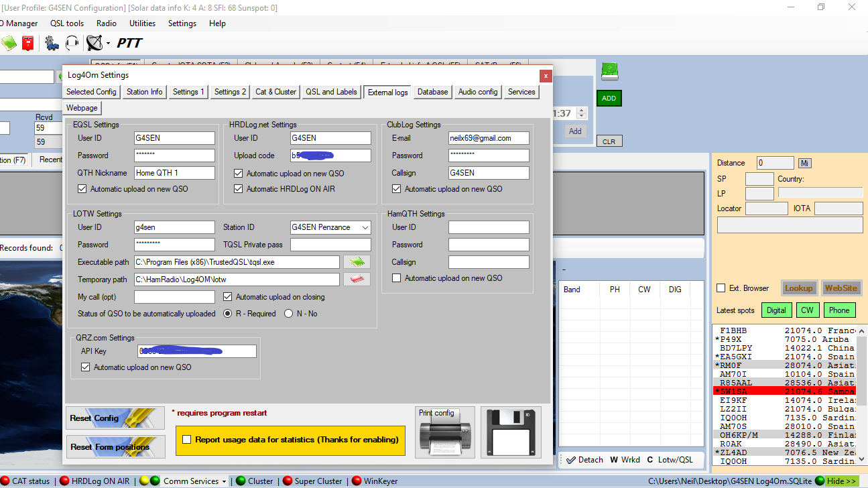The height and width of the screenshot is (488, 868).
Task: Browse for LOTW executable path
Action: (357, 262)
